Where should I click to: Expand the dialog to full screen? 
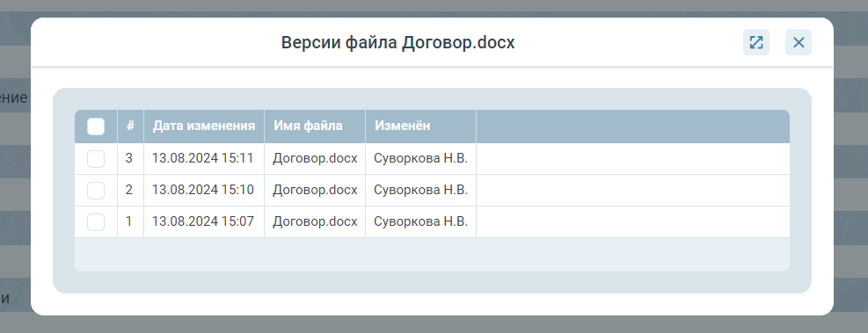tap(755, 42)
